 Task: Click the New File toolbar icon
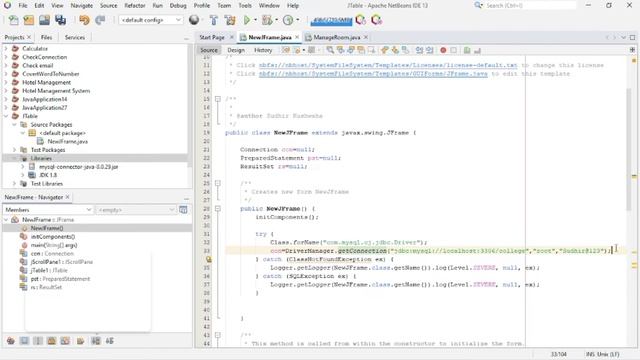pos(13,20)
